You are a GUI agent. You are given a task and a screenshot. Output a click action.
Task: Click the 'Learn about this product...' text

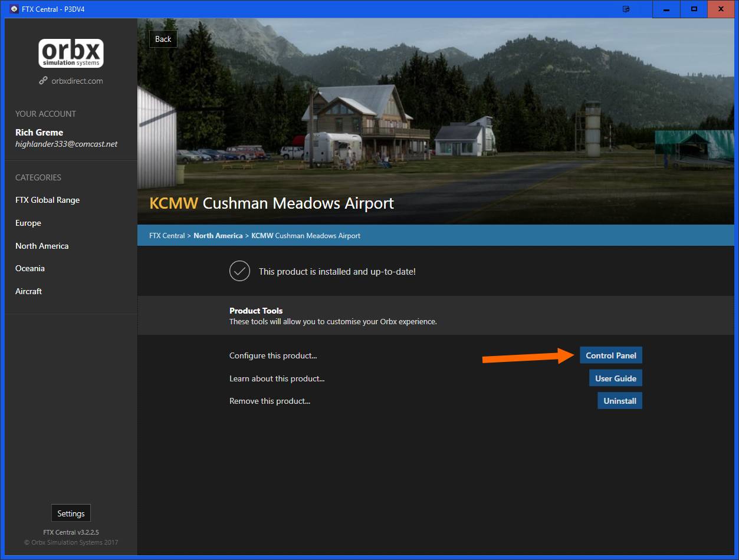[277, 378]
